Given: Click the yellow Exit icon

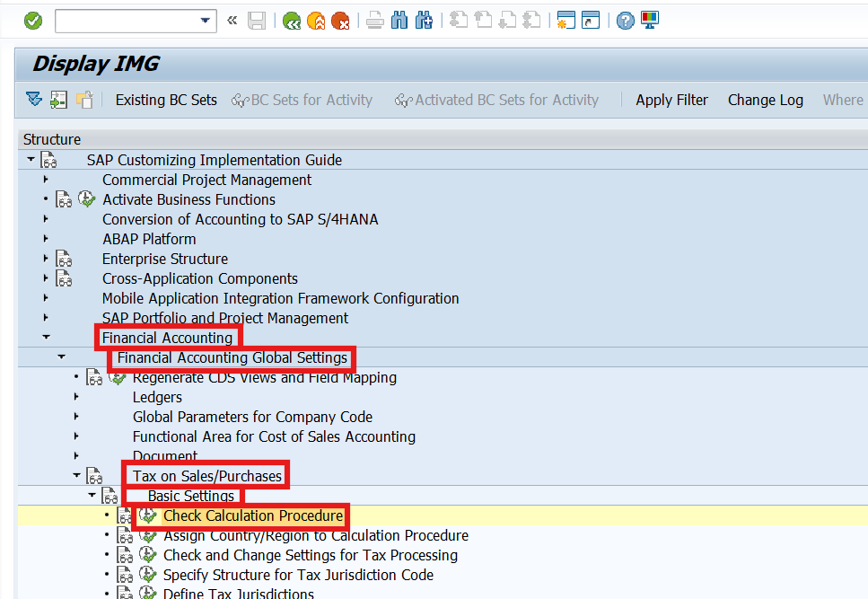Looking at the screenshot, I should tap(316, 20).
